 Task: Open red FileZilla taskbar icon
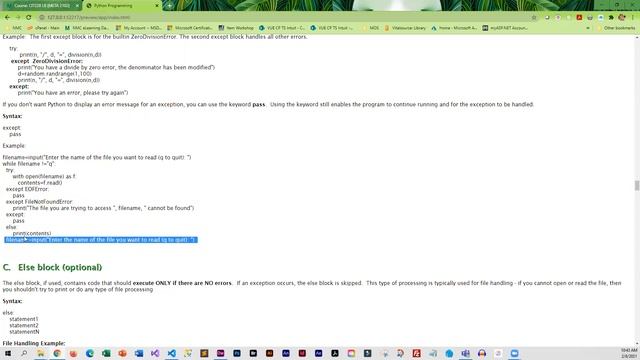pyautogui.click(x=416, y=353)
